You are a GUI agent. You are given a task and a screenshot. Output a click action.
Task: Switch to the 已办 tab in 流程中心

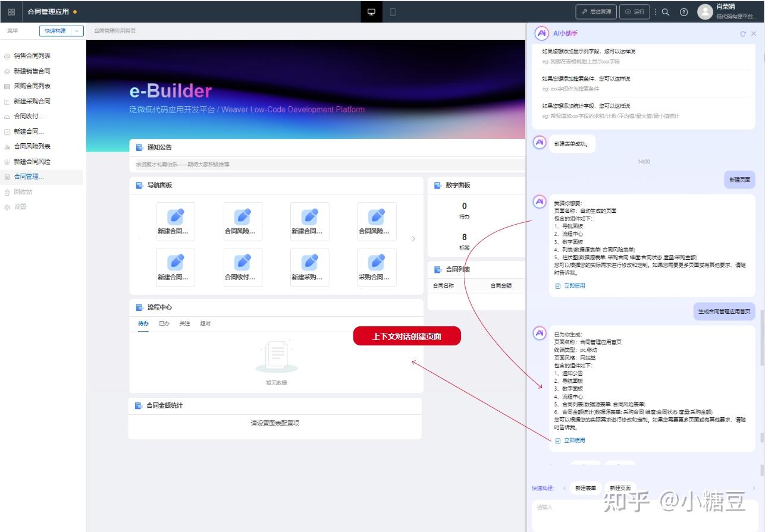tap(165, 323)
